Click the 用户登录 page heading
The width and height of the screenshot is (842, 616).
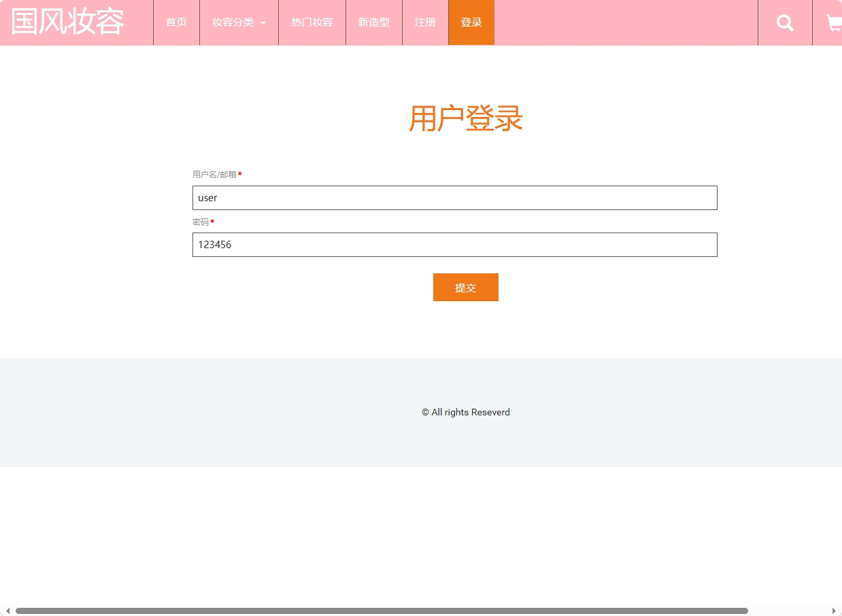[x=465, y=118]
